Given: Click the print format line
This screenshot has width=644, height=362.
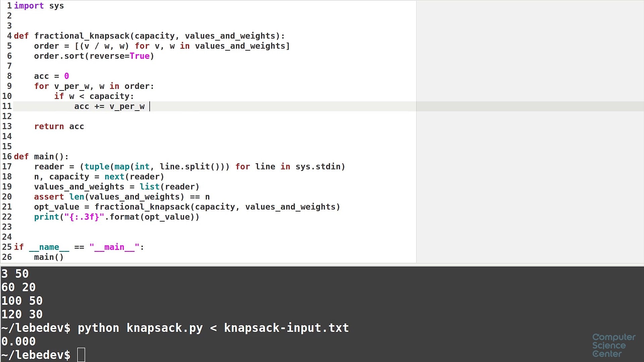Looking at the screenshot, I should tap(117, 217).
